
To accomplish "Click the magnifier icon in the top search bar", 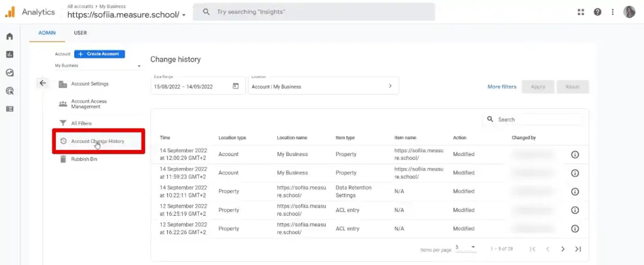I will pyautogui.click(x=207, y=12).
